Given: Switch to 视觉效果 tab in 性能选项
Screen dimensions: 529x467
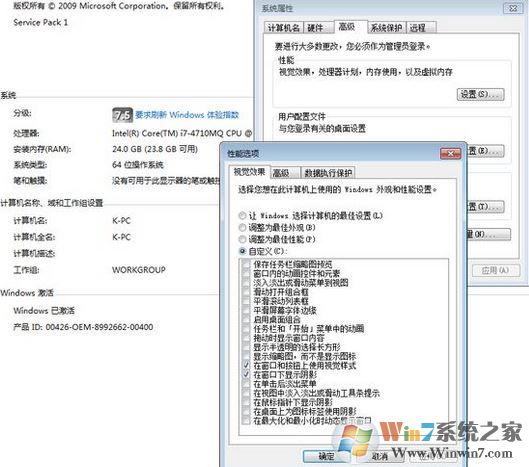Looking at the screenshot, I should coord(249,172).
